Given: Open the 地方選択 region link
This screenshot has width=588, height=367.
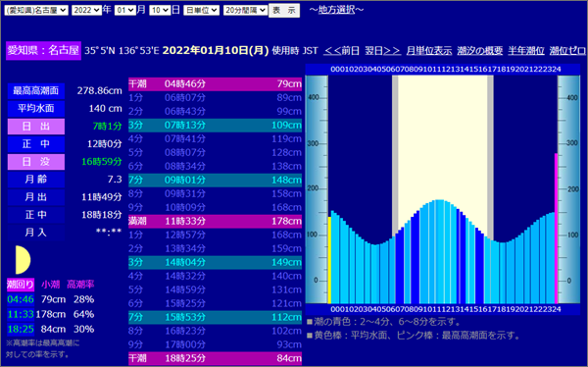Looking at the screenshot, I should pyautogui.click(x=336, y=10).
